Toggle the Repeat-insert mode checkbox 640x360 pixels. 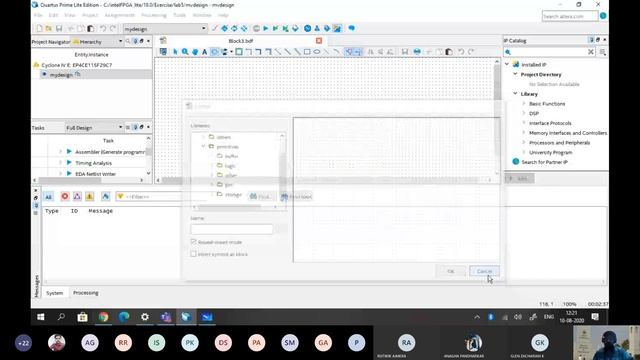(193, 242)
